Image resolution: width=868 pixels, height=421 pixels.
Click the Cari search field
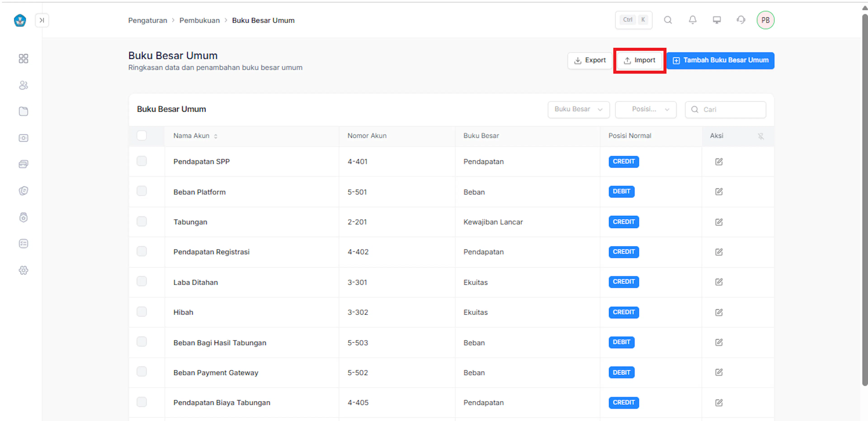[725, 109]
